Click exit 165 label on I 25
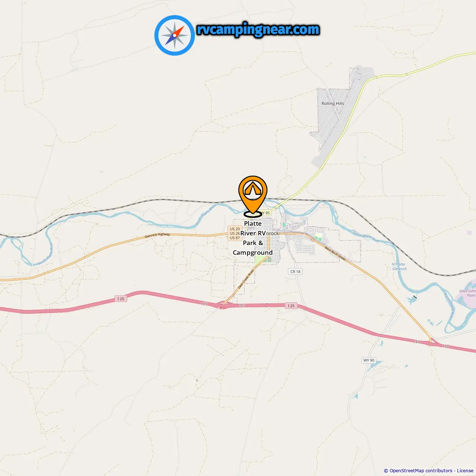476x476 pixels. [204, 304]
